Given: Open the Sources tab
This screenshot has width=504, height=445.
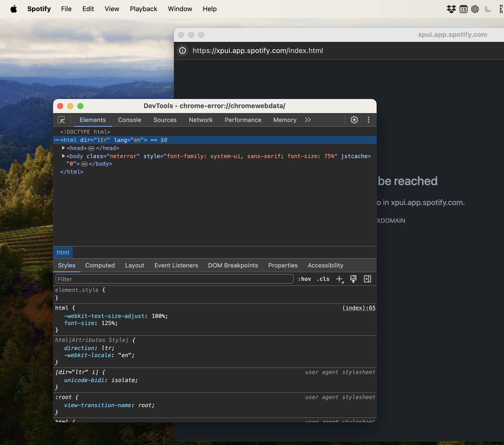Looking at the screenshot, I should click(x=165, y=120).
